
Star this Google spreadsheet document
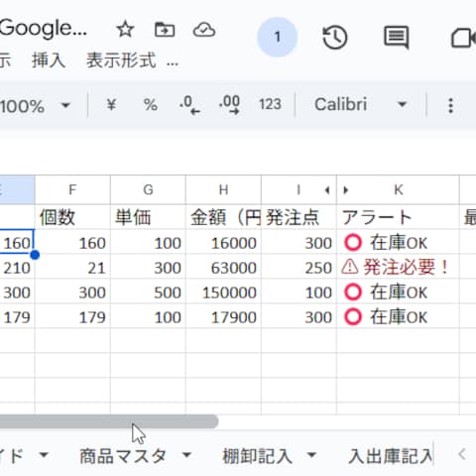(x=125, y=30)
